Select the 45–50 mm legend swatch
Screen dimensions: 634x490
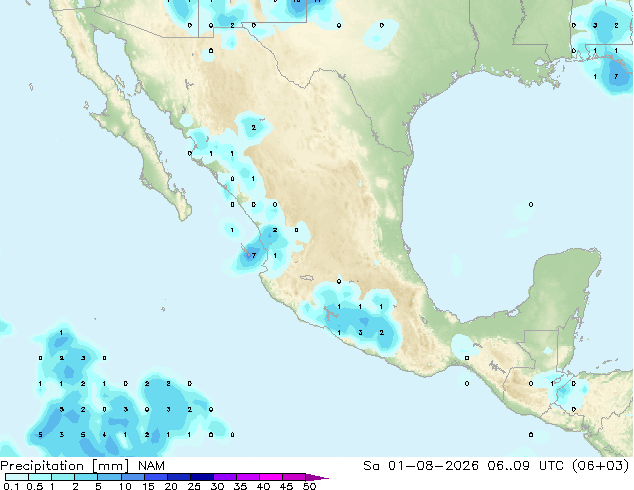point(294,477)
